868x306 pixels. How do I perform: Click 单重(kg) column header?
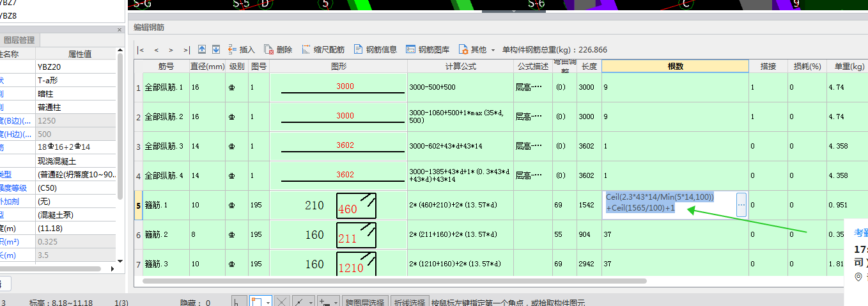849,66
